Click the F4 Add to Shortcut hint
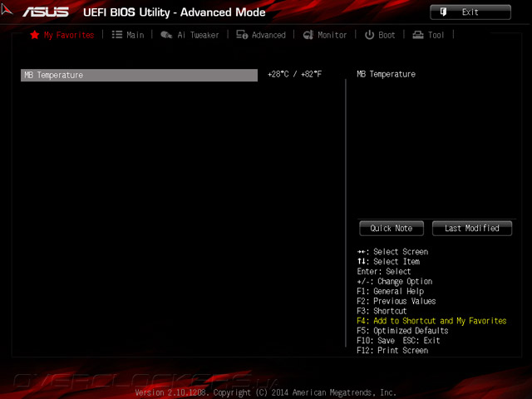This screenshot has width=532, height=399. tap(431, 321)
